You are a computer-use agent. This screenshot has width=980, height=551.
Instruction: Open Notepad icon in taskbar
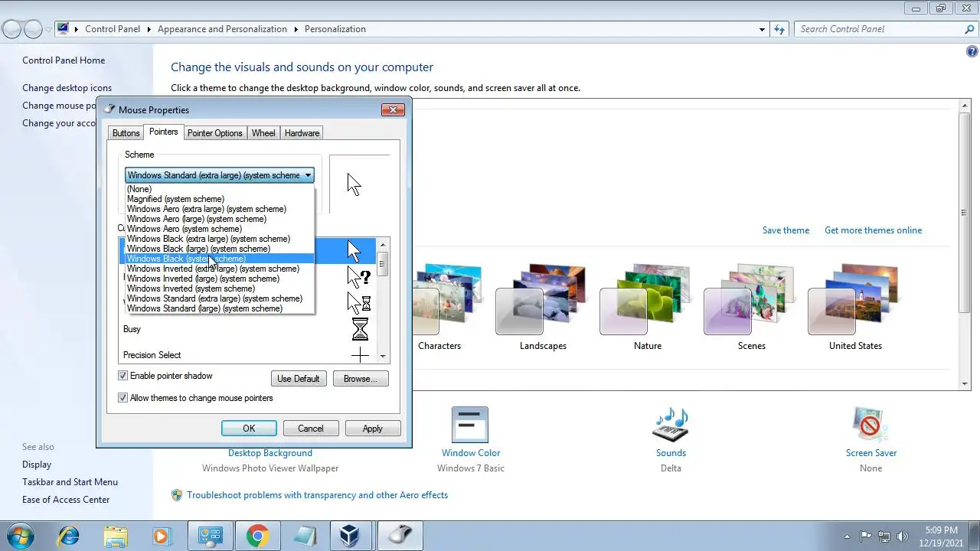click(304, 536)
